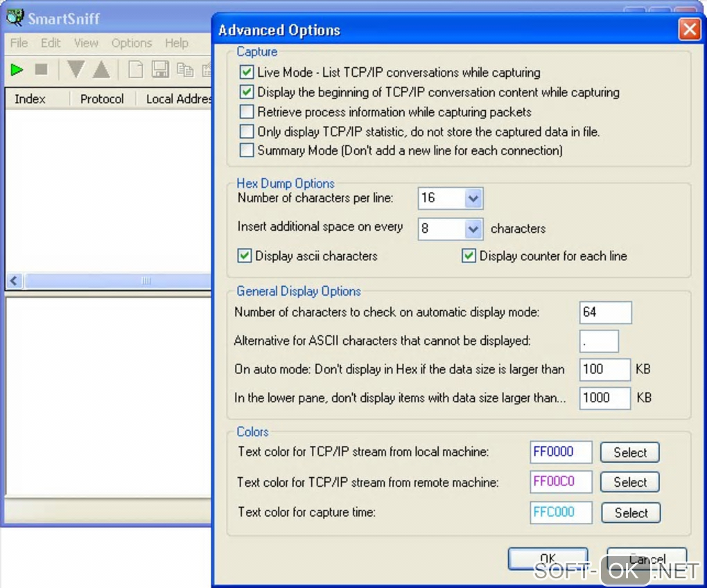Open the Edit menu in SmartSniff
This screenshot has height=588, width=707.
[x=51, y=43]
